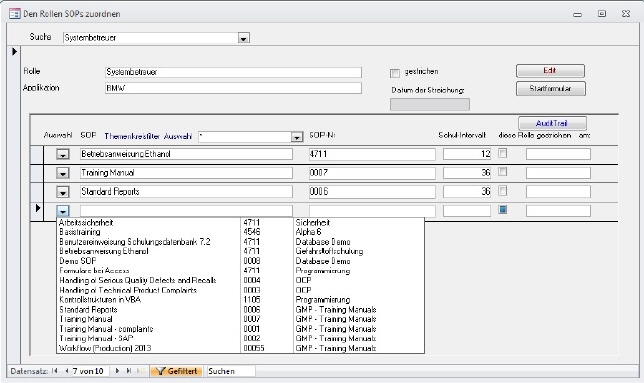Click Schul-Intervall field with value 12
The height and width of the screenshot is (383, 644).
(467, 154)
